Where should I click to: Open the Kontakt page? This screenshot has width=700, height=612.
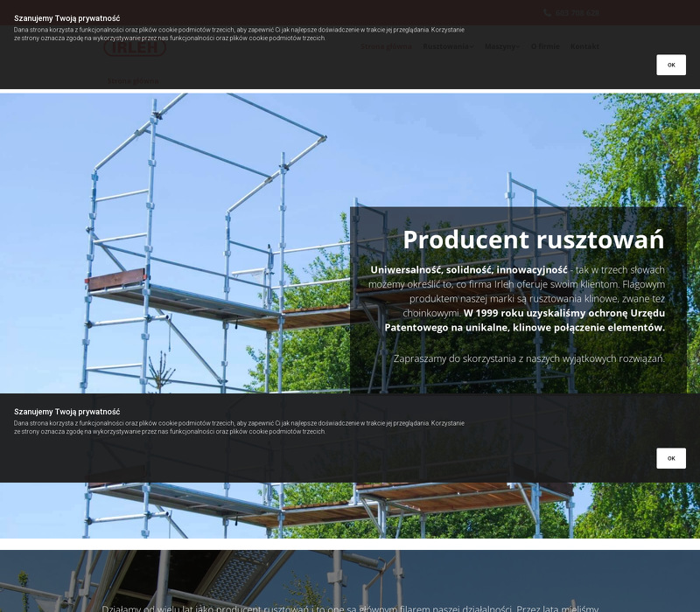[x=584, y=46]
